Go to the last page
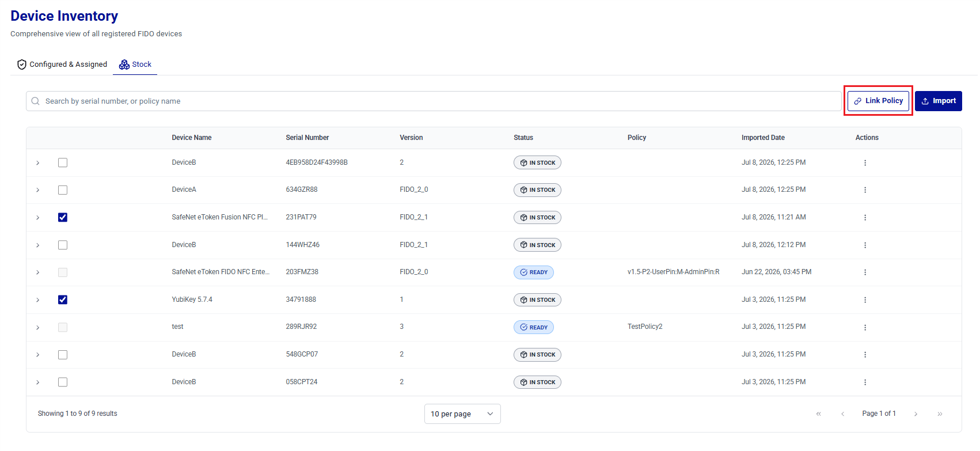 940,414
